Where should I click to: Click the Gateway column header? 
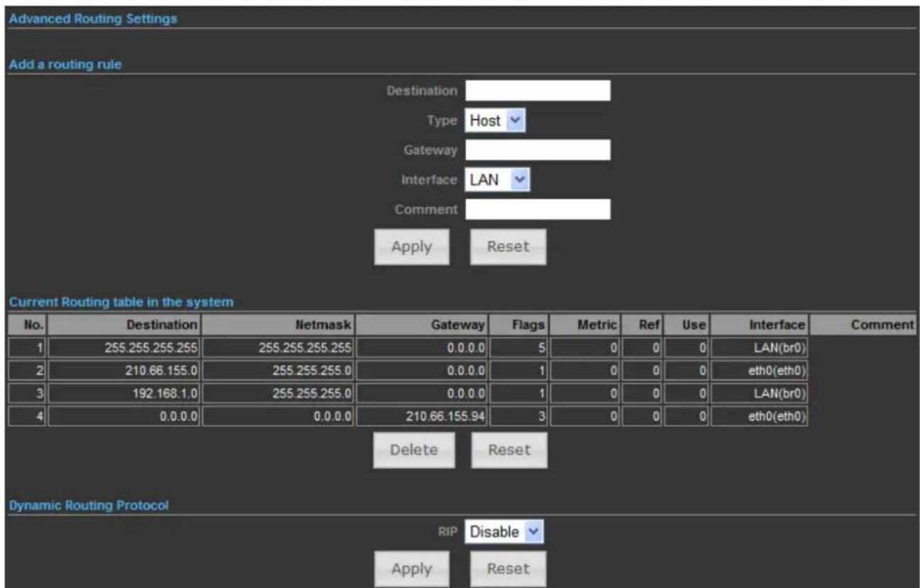pos(422,325)
